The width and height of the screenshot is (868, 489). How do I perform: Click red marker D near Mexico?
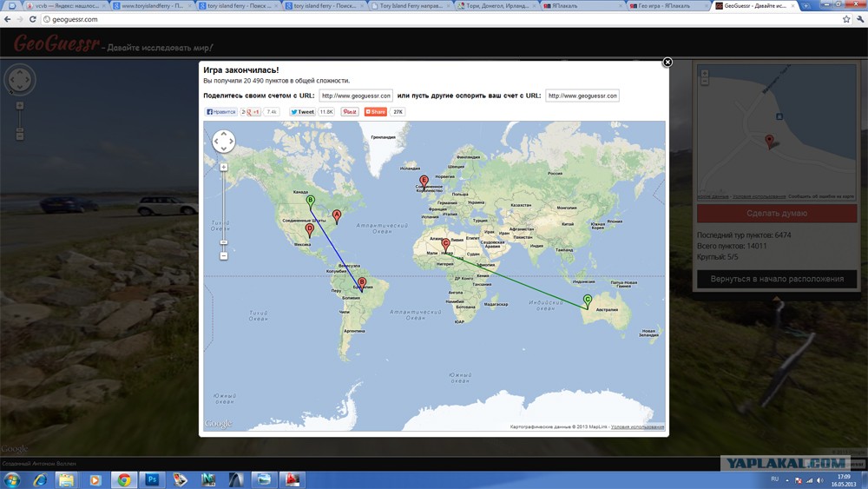310,230
